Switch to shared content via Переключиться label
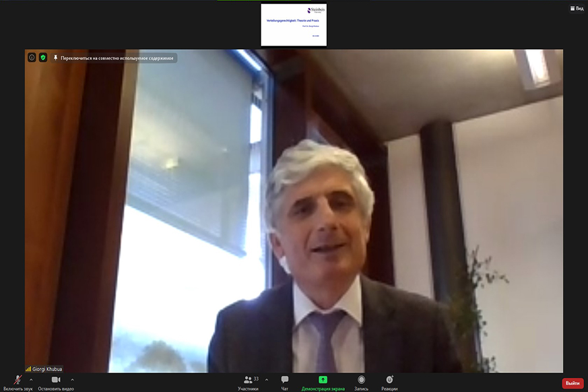The width and height of the screenshot is (588, 392). coord(117,58)
